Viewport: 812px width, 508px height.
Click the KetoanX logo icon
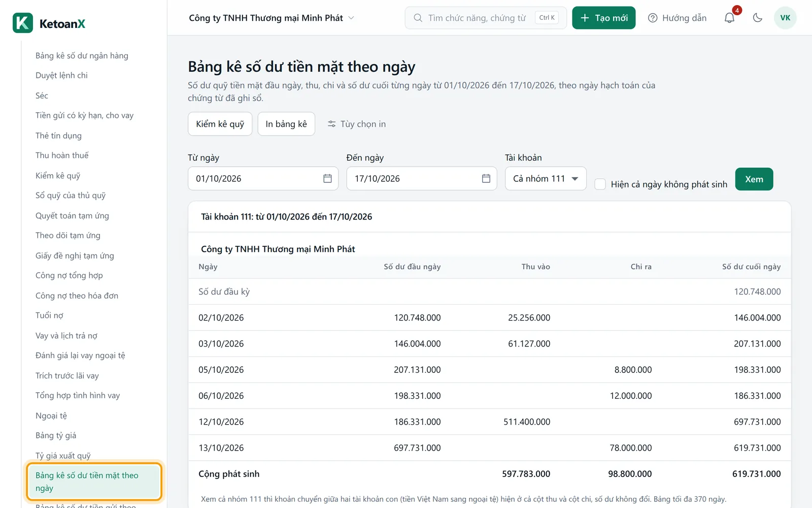[23, 23]
